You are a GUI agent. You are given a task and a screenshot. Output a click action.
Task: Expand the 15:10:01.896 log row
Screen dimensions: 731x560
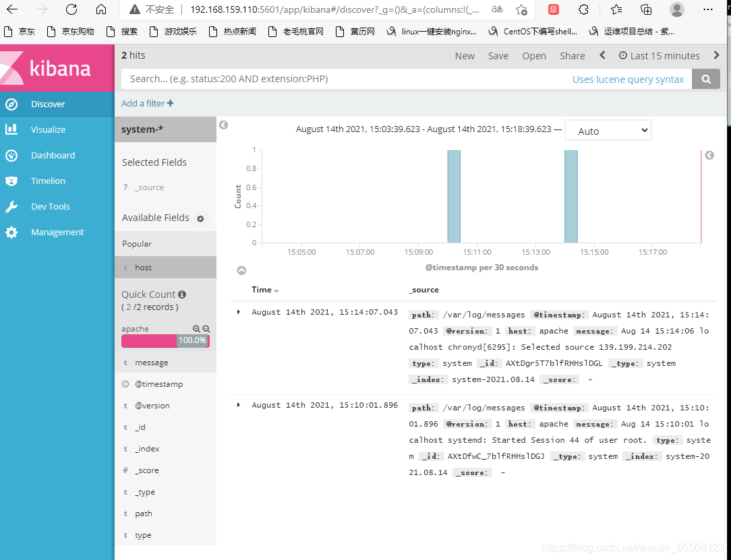(239, 405)
